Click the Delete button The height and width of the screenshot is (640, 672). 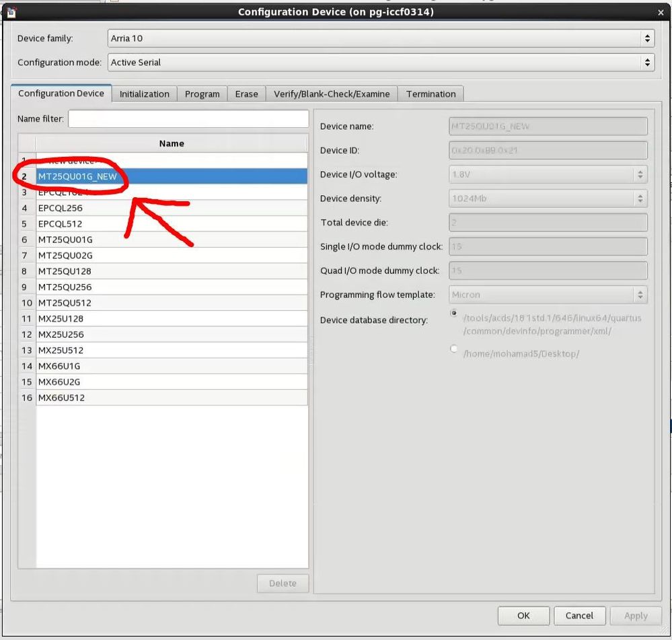(283, 583)
